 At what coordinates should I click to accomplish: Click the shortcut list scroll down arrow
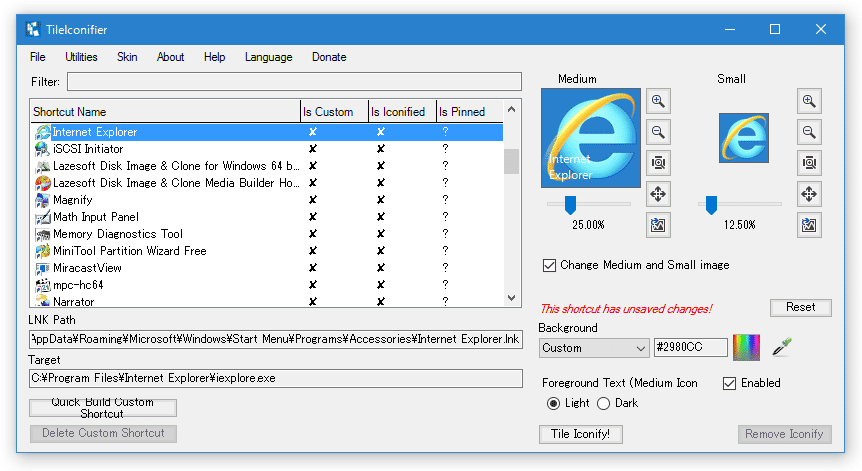511,298
